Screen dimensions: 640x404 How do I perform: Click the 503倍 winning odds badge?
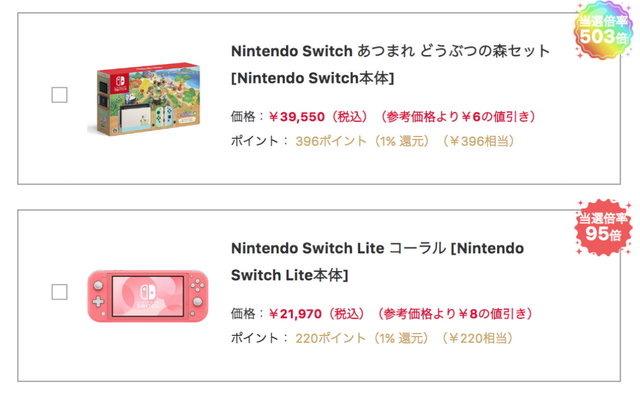(603, 32)
